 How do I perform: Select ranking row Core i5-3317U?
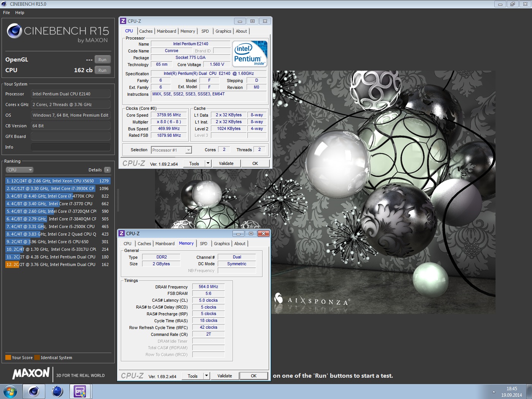click(x=58, y=249)
